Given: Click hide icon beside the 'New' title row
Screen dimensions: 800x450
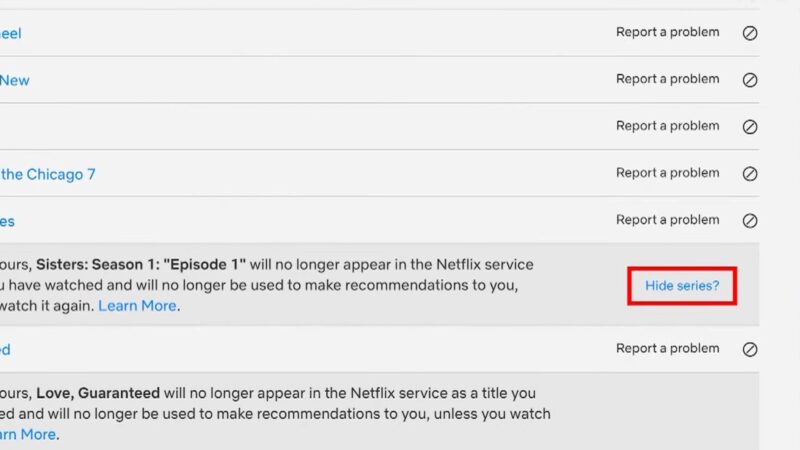Looking at the screenshot, I should pyautogui.click(x=750, y=80).
